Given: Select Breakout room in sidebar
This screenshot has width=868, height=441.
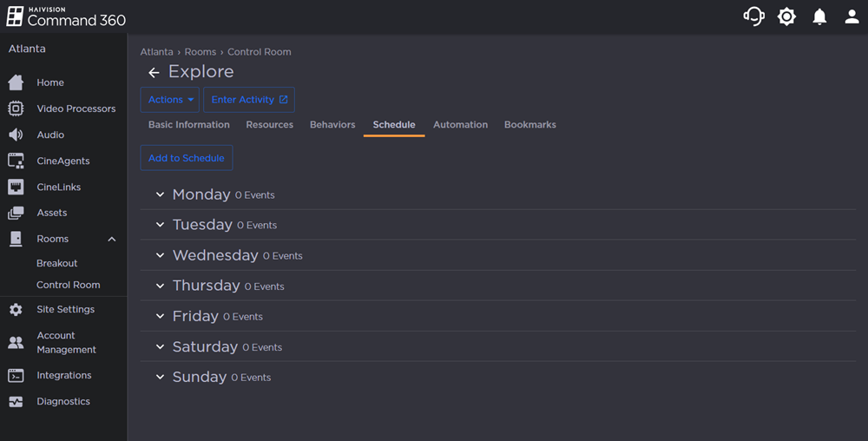Looking at the screenshot, I should point(57,263).
